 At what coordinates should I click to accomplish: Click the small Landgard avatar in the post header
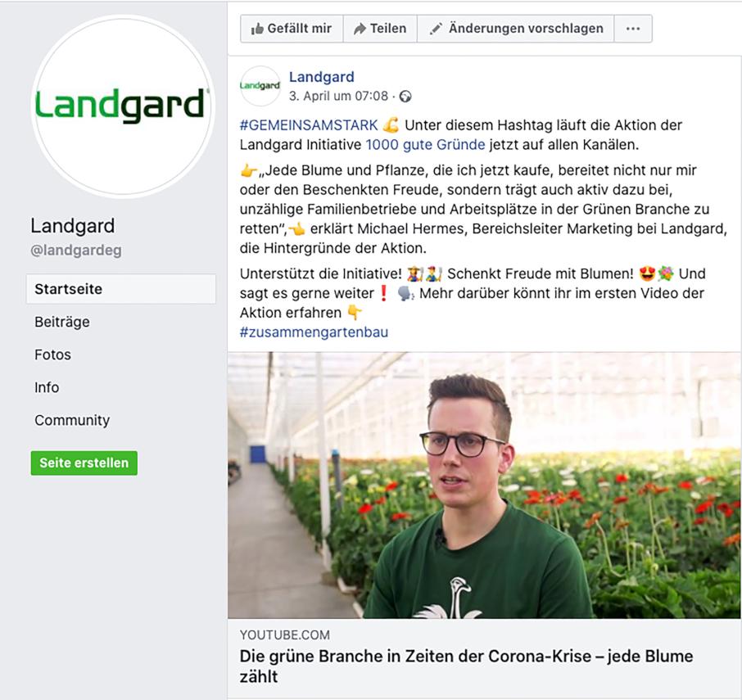coord(260,86)
